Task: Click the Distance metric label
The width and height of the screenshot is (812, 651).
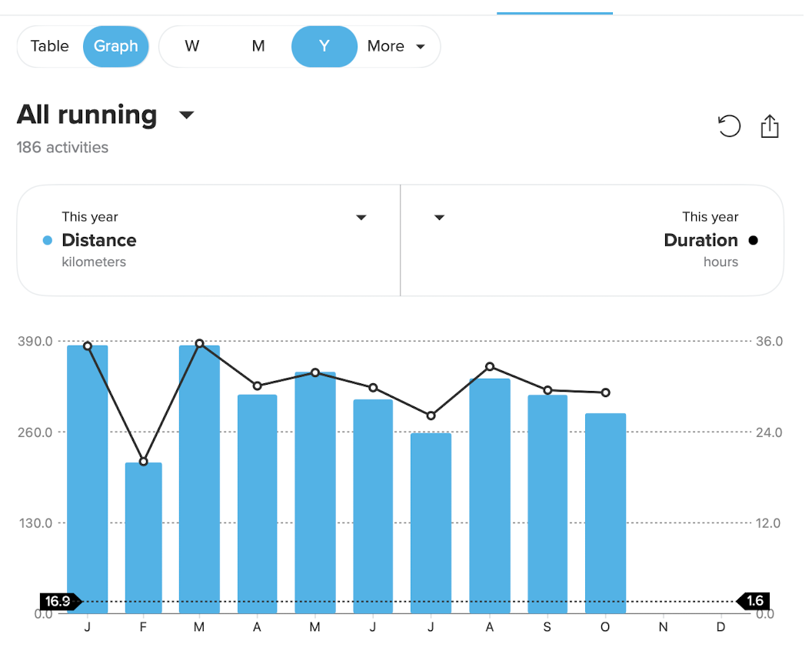Action: [x=99, y=240]
